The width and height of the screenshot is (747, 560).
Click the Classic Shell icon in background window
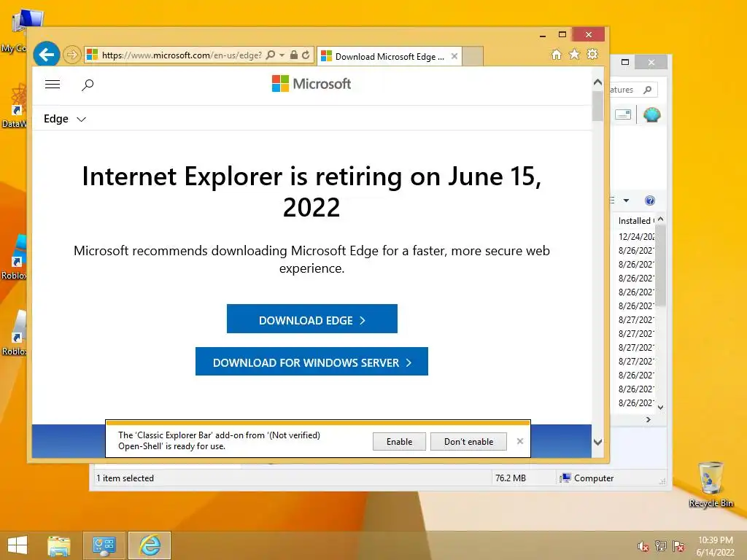tap(651, 114)
